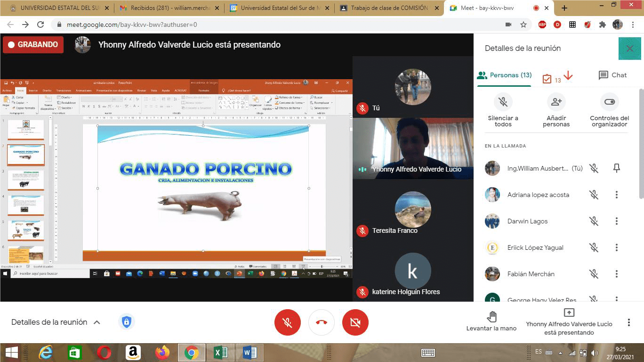Mute Adriana lopez acosta's microphone
Viewport: 644px width, 362px height.
point(594,195)
